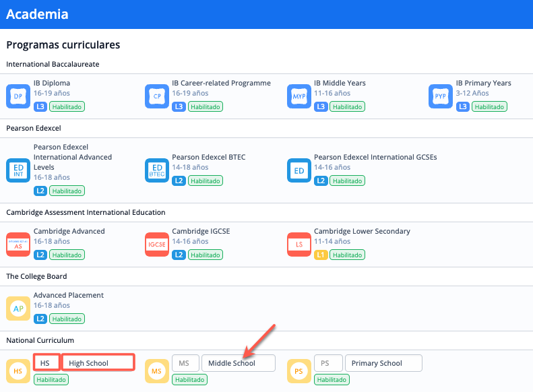
Task: Click the High School name input field
Action: point(98,363)
